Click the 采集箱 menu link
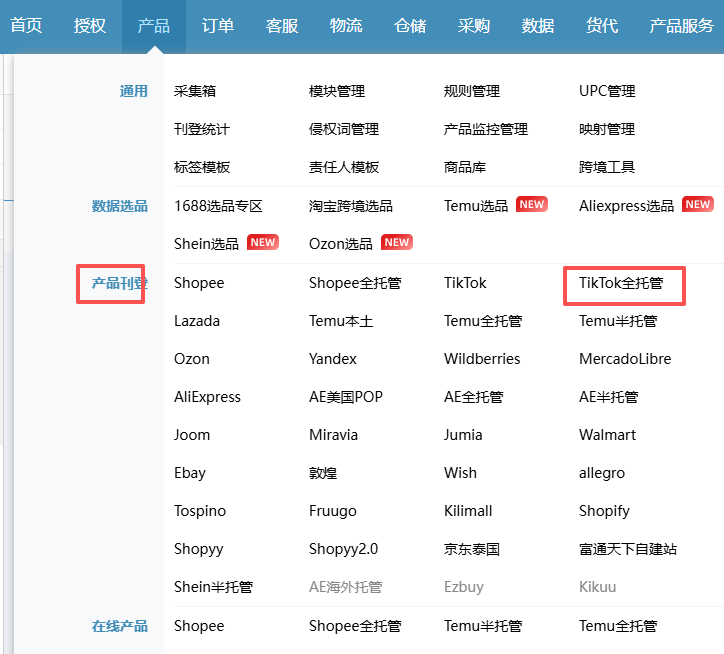 (x=194, y=91)
